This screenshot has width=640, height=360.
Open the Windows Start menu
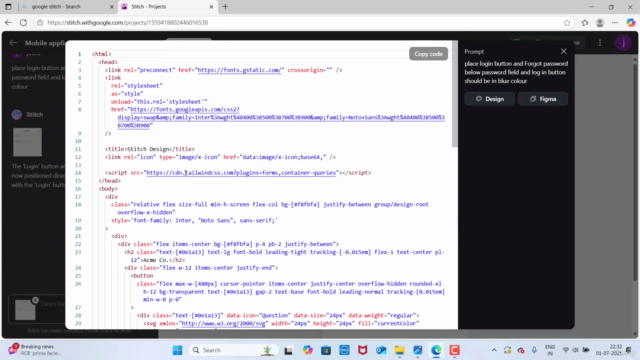(178, 350)
